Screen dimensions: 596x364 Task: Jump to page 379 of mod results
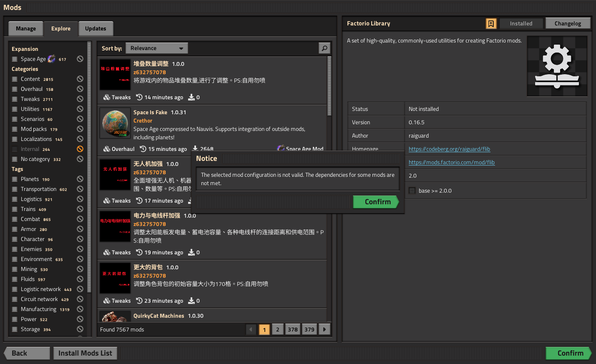point(309,329)
